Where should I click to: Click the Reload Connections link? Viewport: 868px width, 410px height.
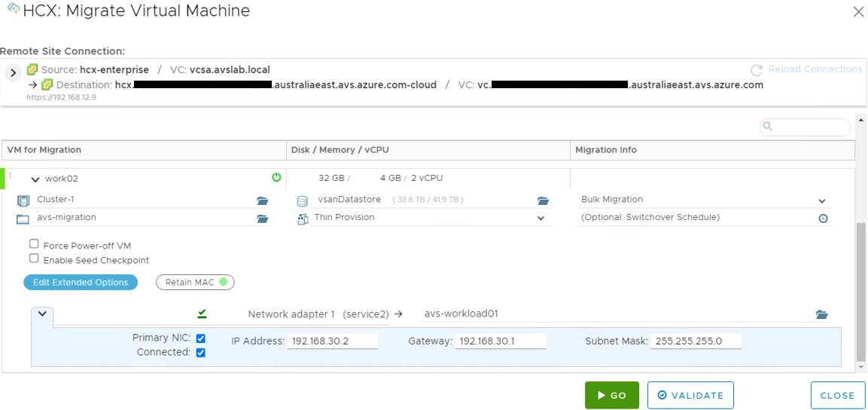[x=815, y=69]
